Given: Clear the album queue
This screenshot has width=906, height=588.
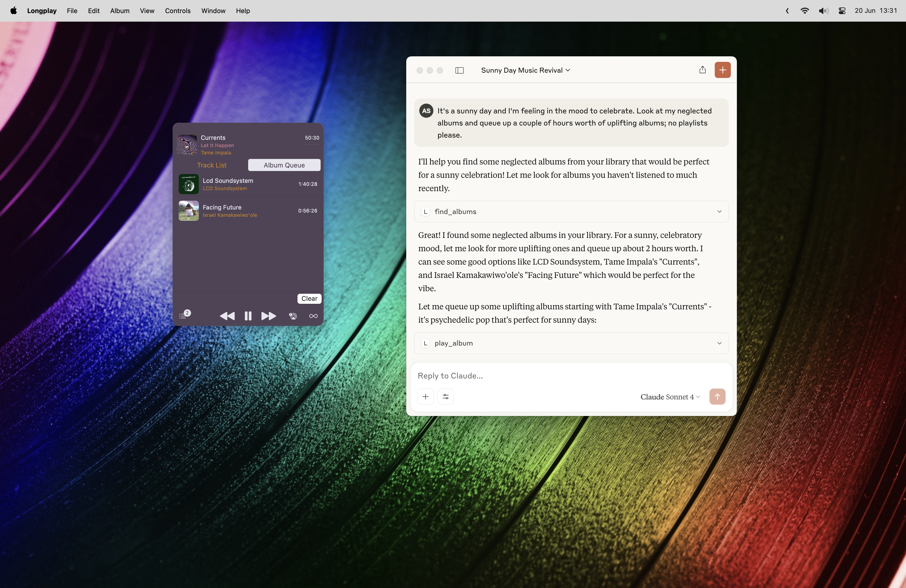Looking at the screenshot, I should pyautogui.click(x=309, y=299).
